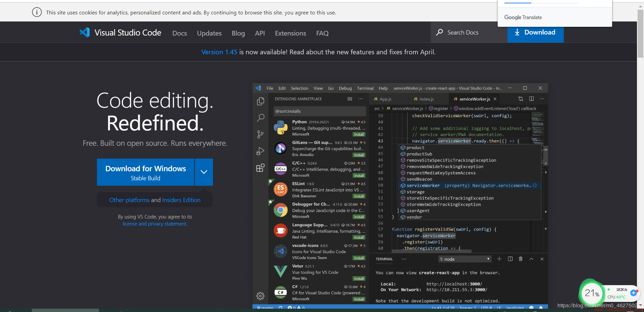
Task: Click the blue Download button in header
Action: tap(536, 34)
